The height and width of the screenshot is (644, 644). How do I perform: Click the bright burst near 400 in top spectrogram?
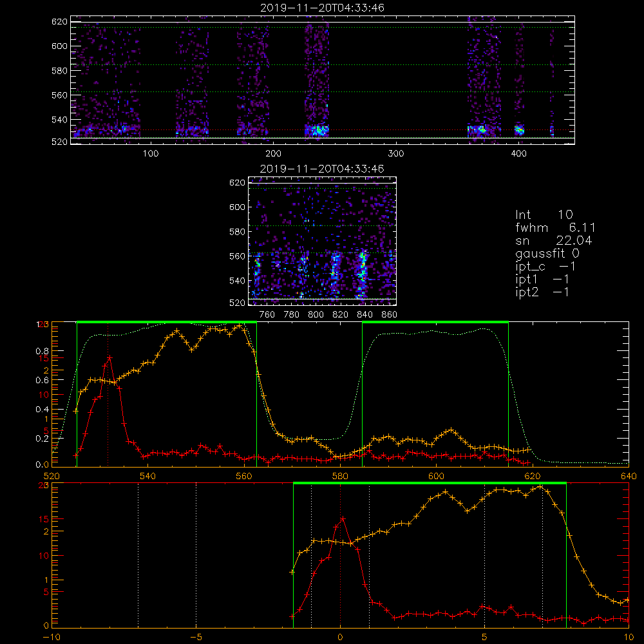tap(520, 131)
